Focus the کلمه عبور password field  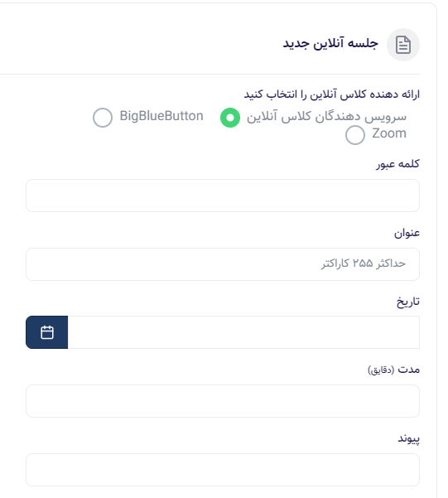pyautogui.click(x=223, y=196)
